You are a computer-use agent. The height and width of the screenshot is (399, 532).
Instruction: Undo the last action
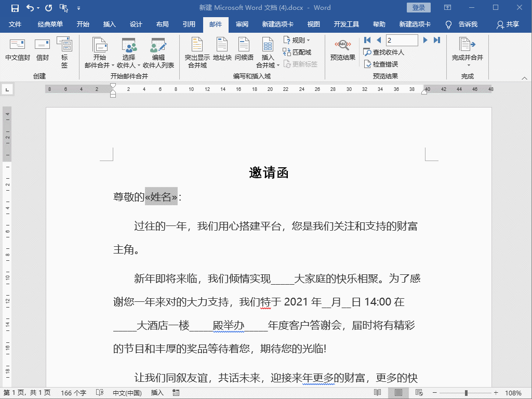coord(30,8)
